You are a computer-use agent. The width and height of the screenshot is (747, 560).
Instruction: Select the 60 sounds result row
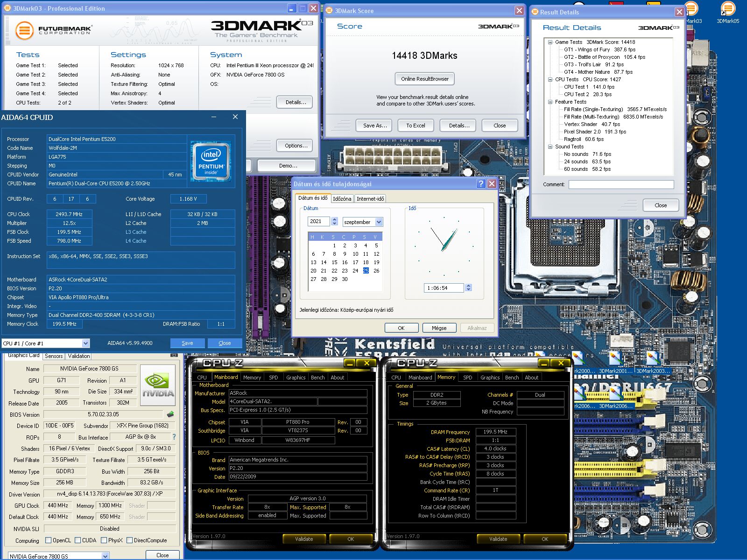[587, 169]
